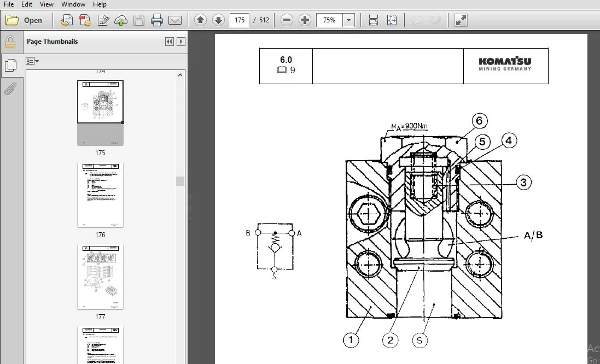
Task: Click the read mode fullscreen icon
Action: (461, 20)
